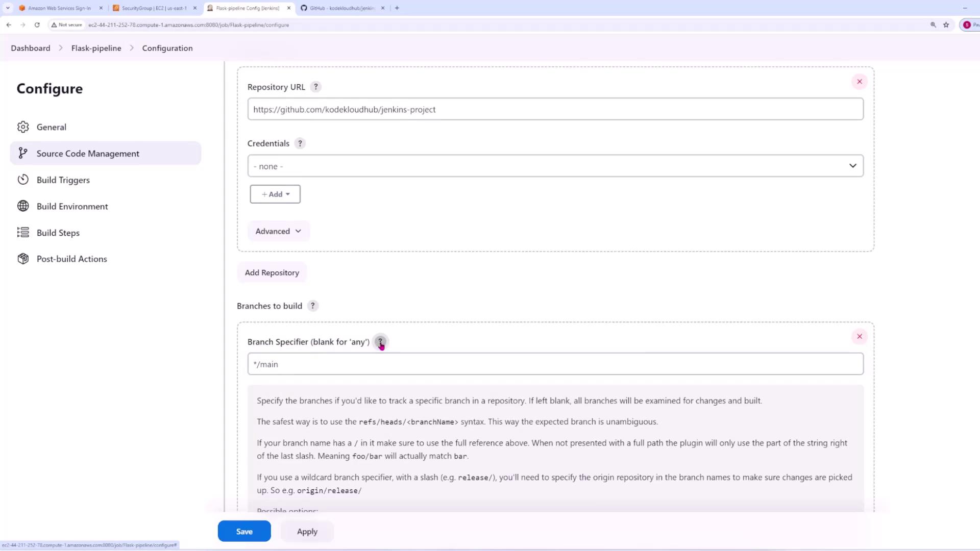Go to Flask-pipeline breadcrumb
980x551 pixels.
click(96, 48)
